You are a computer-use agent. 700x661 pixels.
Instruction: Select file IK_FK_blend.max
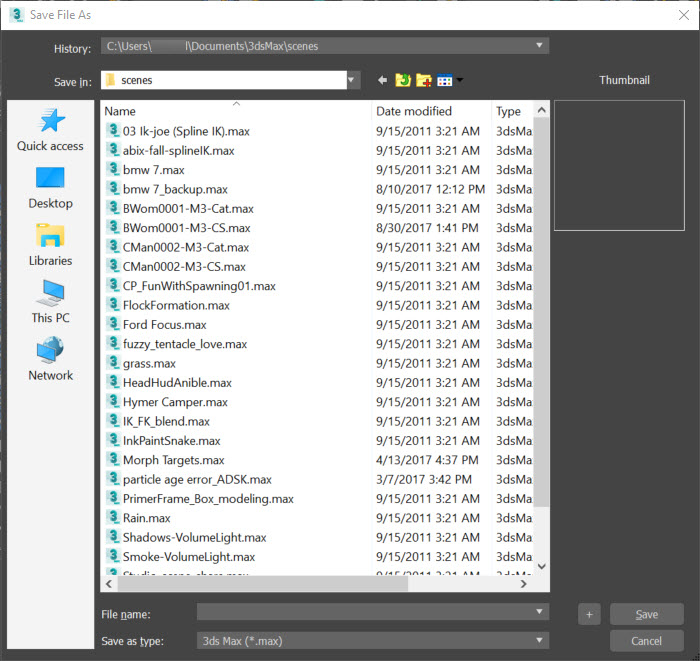tap(166, 421)
